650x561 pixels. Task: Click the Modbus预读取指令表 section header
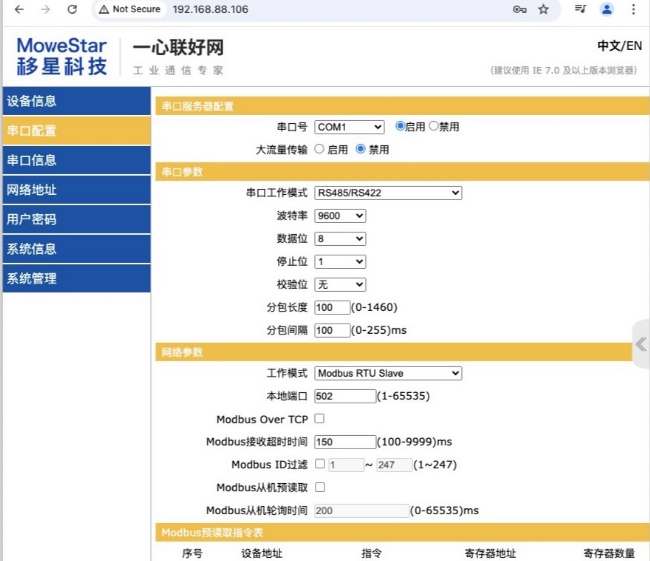click(403, 532)
